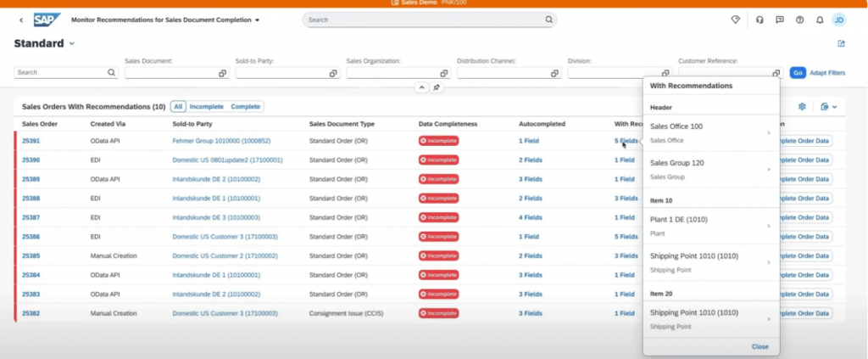Open Fehmer Group 1010000 sold-to party
The image size is (868, 359).
[221, 141]
